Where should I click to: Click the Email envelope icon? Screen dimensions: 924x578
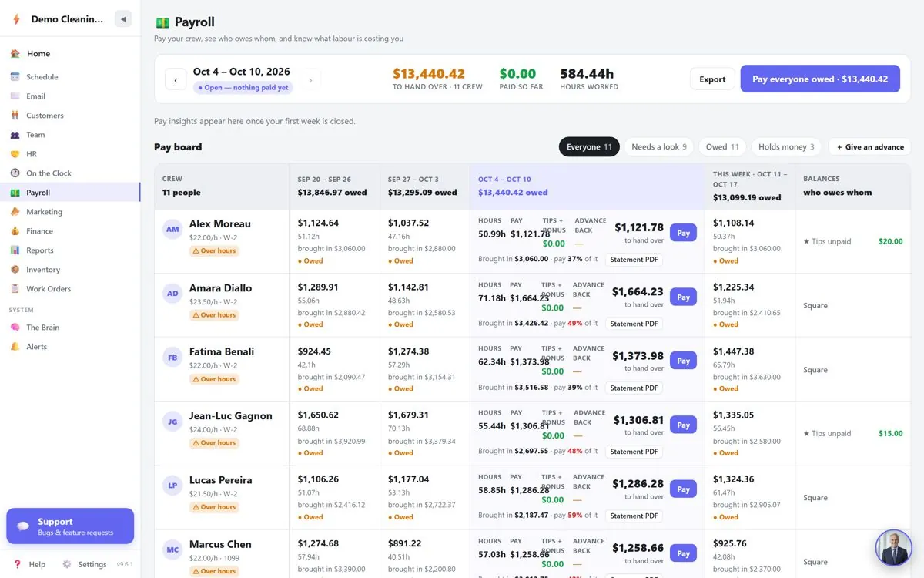point(15,96)
